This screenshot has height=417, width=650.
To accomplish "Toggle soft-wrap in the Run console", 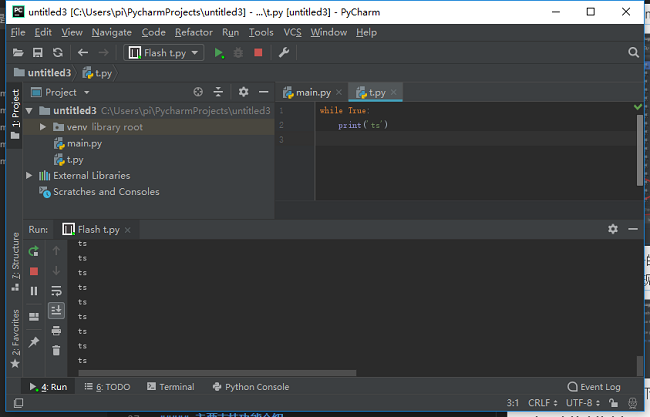I will tap(56, 291).
